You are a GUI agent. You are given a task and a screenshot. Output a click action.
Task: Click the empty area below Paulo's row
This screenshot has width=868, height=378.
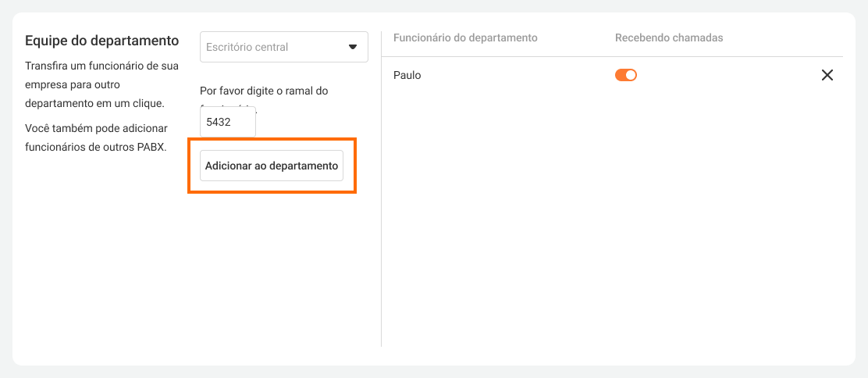coord(609,219)
